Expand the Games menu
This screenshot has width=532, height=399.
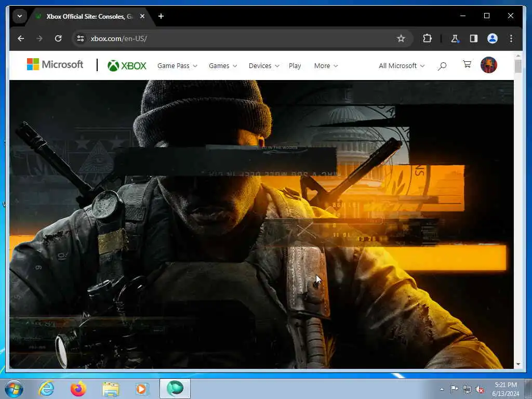click(x=223, y=66)
